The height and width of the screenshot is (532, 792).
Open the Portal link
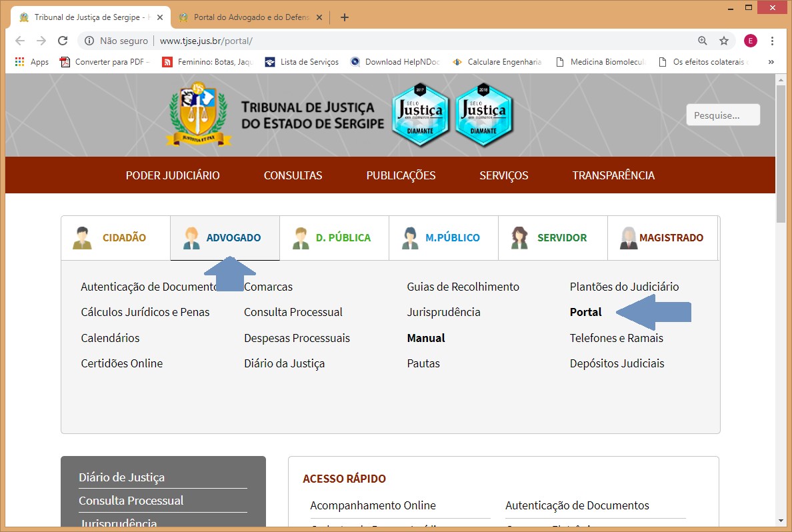585,312
